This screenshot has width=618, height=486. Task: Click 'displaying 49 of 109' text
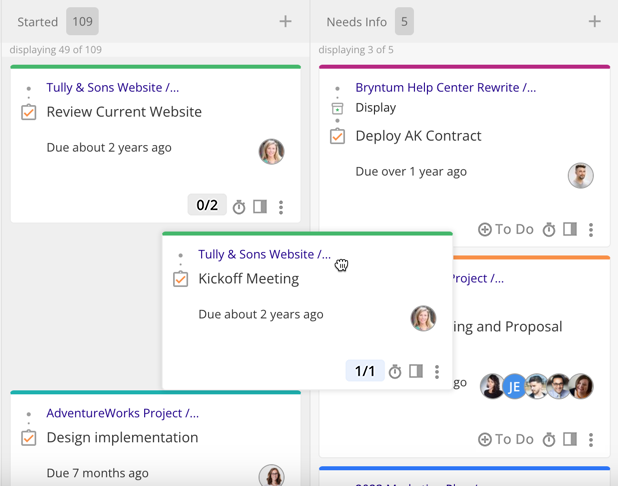56,50
